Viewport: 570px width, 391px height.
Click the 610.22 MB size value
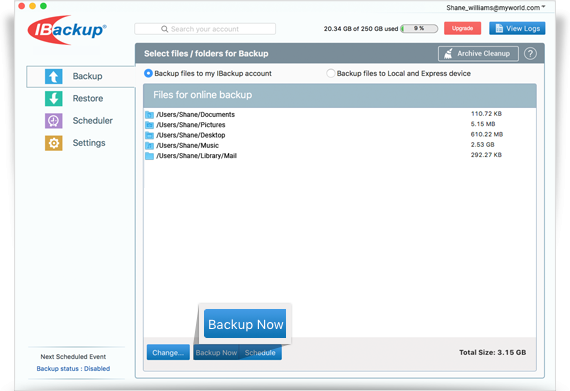click(x=487, y=134)
